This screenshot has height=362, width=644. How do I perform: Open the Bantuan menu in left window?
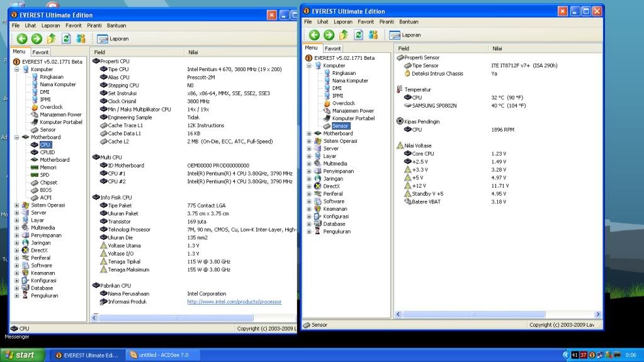116,25
